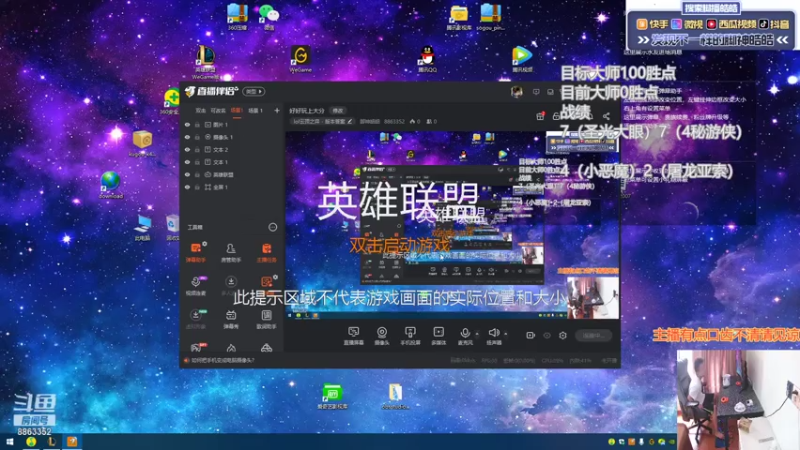The width and height of the screenshot is (800, 450).
Task: Open settings gear in bottom bar
Action: click(563, 336)
